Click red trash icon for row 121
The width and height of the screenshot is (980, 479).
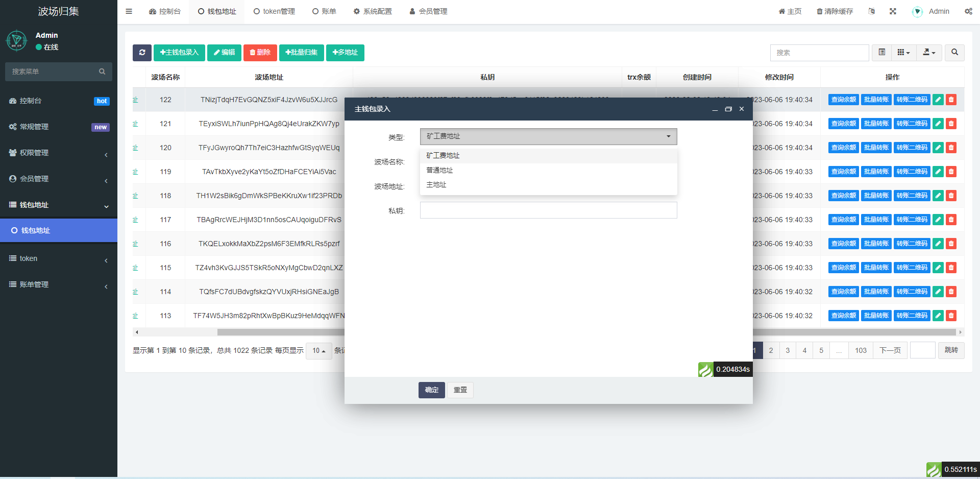click(x=951, y=124)
